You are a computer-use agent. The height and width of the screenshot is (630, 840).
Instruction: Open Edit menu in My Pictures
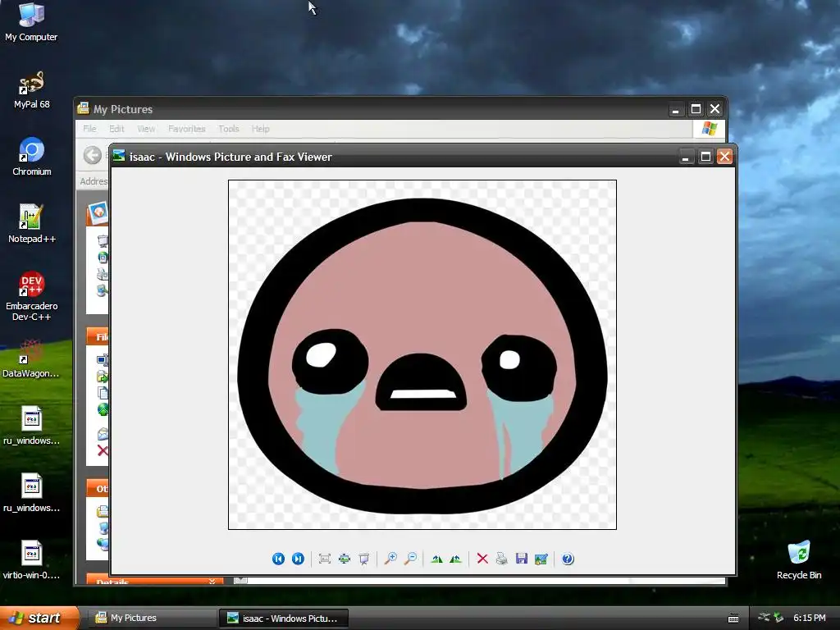point(116,129)
